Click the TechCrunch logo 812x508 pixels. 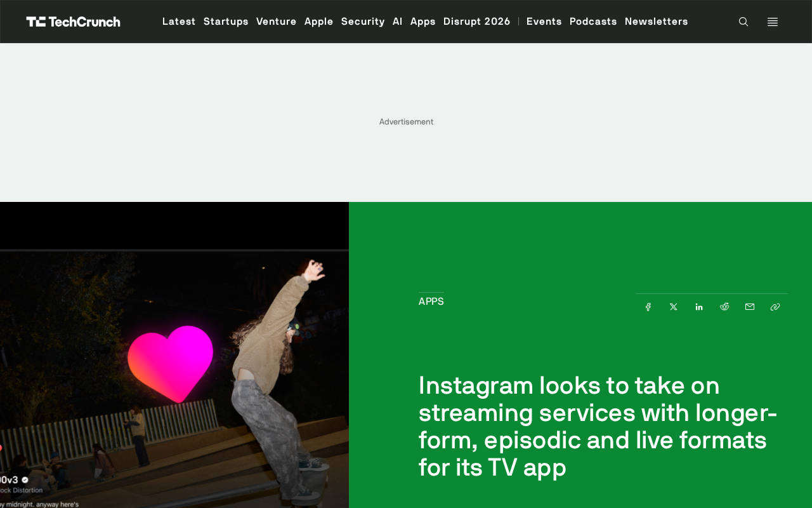tap(73, 22)
